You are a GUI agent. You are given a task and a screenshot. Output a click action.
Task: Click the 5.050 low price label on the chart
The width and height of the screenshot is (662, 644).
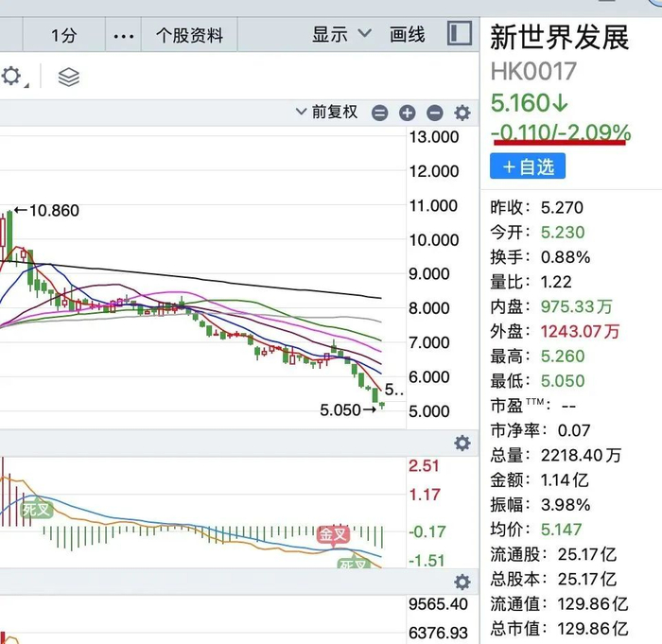(340, 410)
